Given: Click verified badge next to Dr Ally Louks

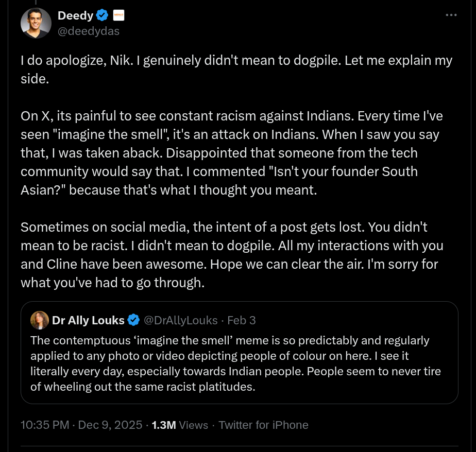Looking at the screenshot, I should tap(133, 320).
